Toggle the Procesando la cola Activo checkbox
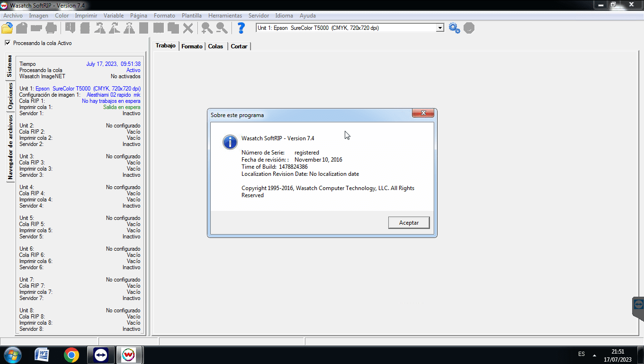The image size is (644, 364). [8, 43]
